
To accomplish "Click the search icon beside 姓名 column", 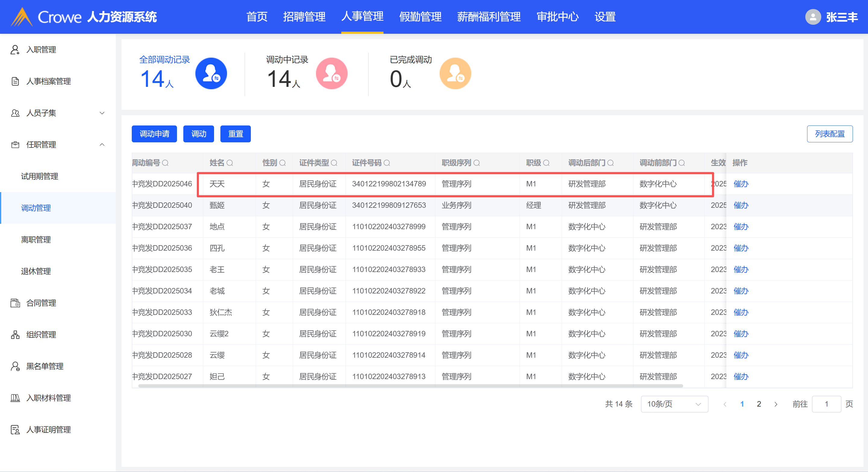I will point(230,163).
